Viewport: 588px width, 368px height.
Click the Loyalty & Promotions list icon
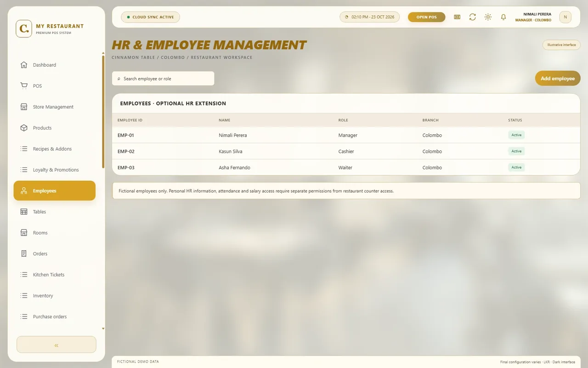[24, 170]
